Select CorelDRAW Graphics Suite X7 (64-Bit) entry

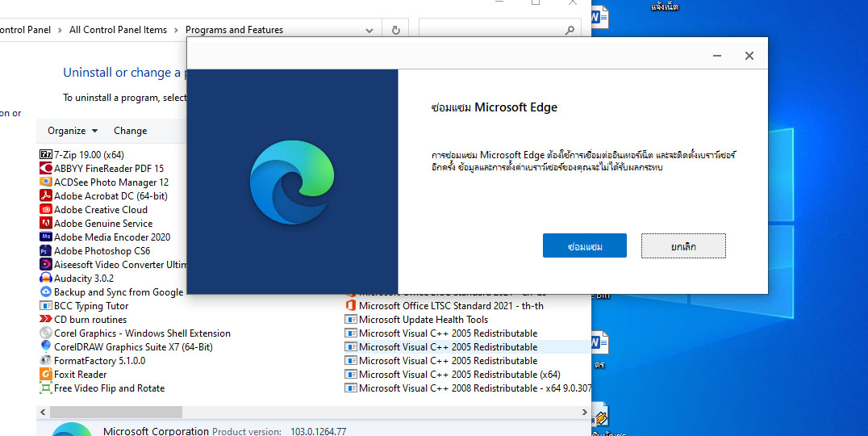pos(133,347)
